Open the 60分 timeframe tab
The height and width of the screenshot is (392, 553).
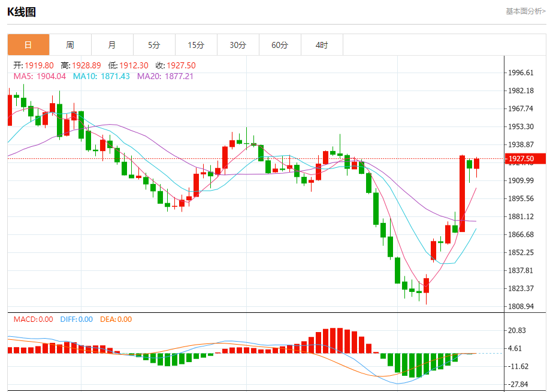click(x=280, y=45)
